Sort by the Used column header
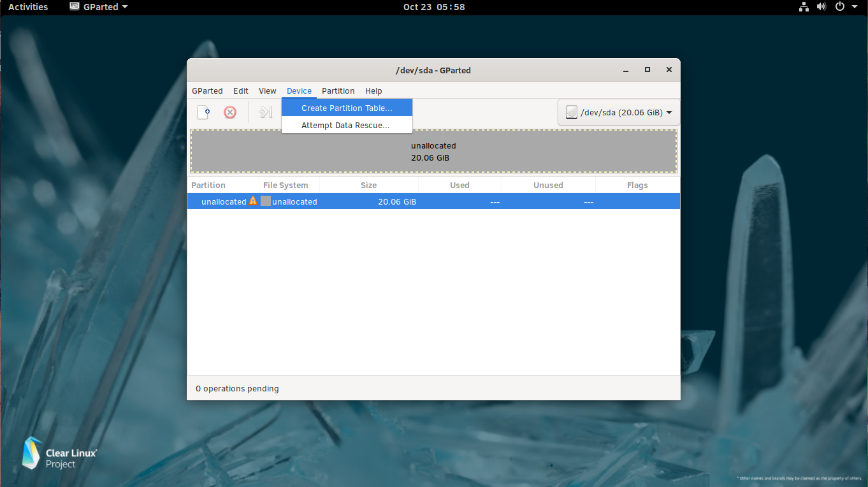 [x=460, y=185]
